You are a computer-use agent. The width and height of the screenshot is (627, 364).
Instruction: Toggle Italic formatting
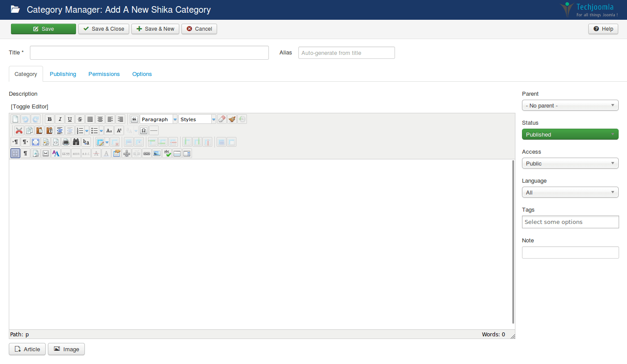(x=60, y=119)
